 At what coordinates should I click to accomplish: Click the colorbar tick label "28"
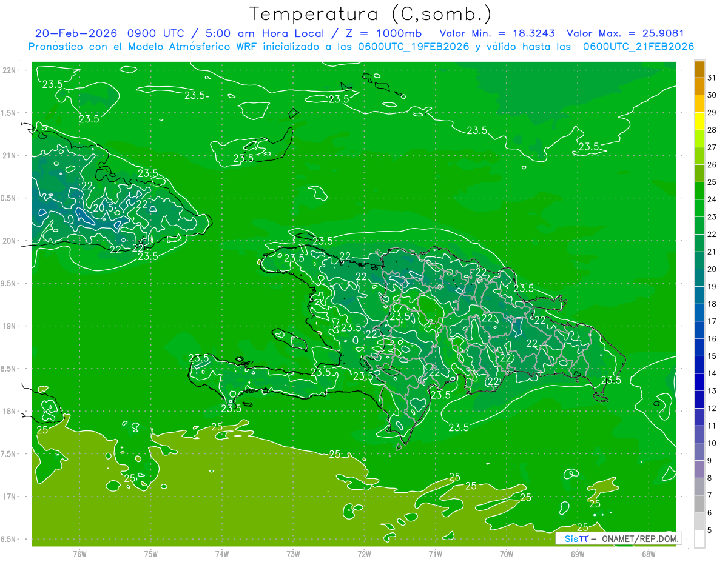pyautogui.click(x=712, y=130)
